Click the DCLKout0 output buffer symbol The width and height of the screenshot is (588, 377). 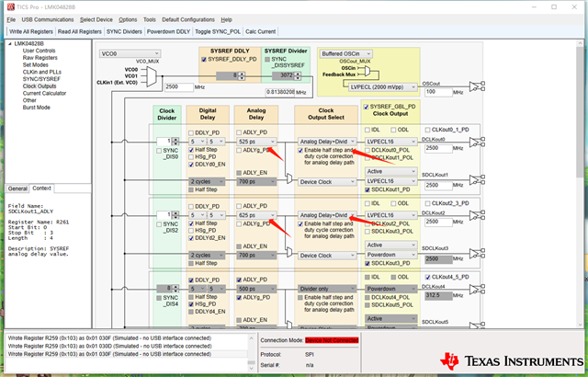click(x=477, y=143)
